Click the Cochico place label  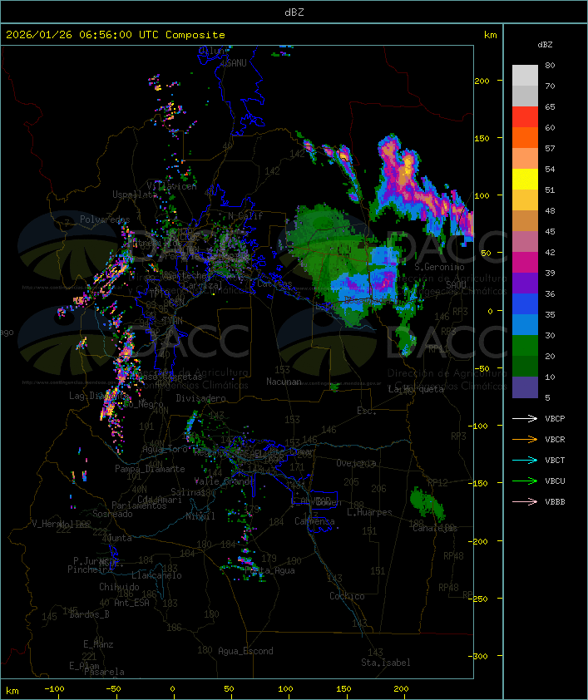coord(347,596)
